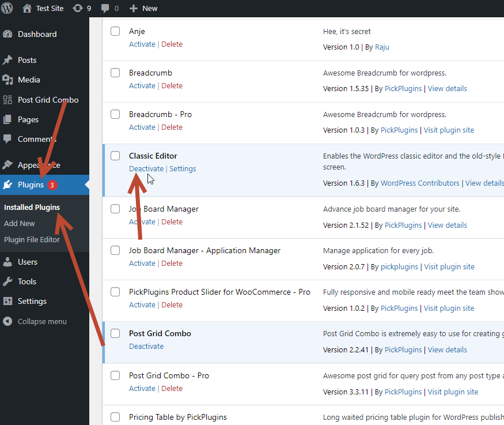Delete the Breadcrumb - Pro plugin
Image resolution: width=504 pixels, height=425 pixels.
tap(172, 127)
